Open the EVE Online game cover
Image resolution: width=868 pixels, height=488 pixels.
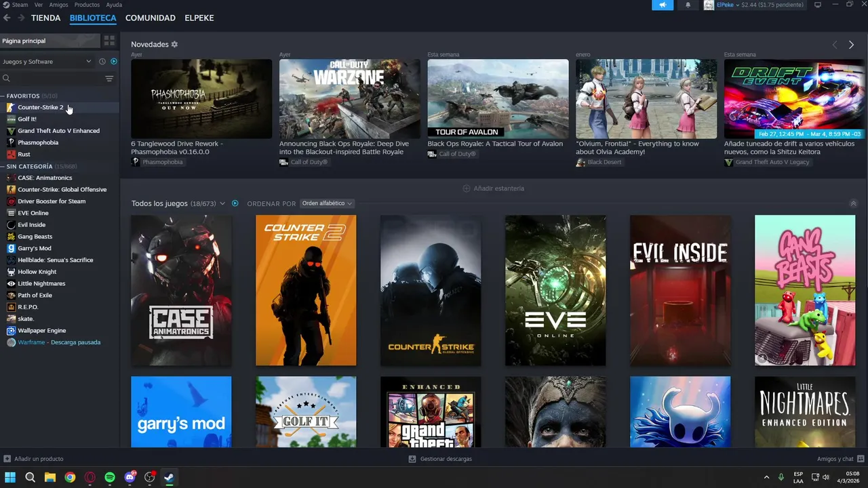tap(555, 290)
